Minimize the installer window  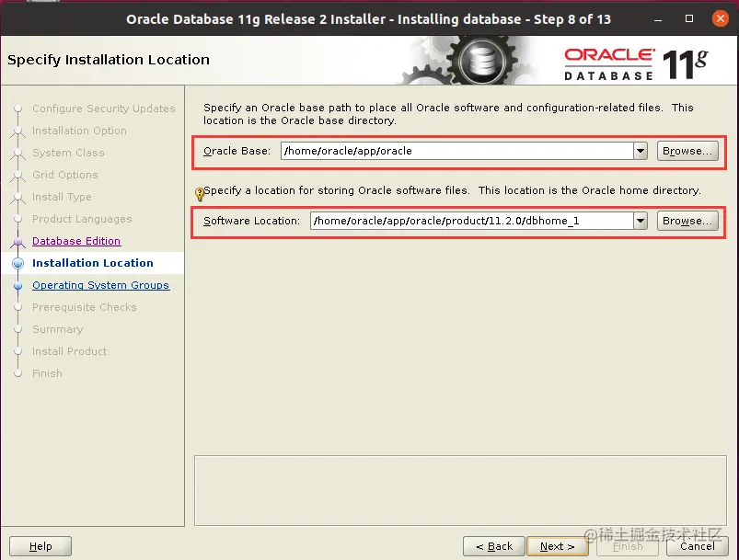[658, 19]
